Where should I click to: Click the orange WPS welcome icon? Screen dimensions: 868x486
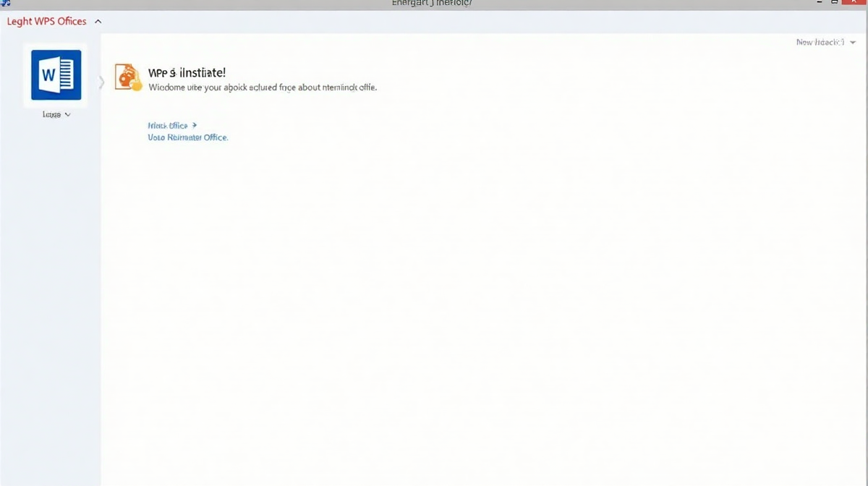point(128,77)
